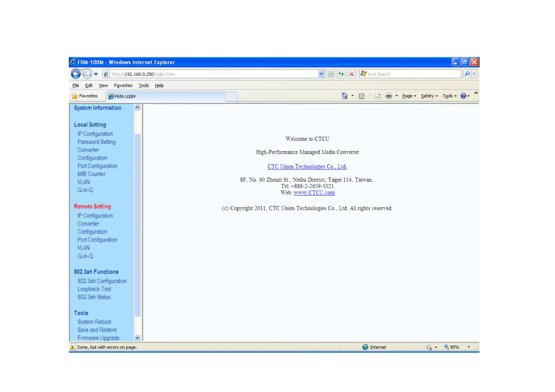
Task: Open the File menu
Action: click(x=76, y=86)
